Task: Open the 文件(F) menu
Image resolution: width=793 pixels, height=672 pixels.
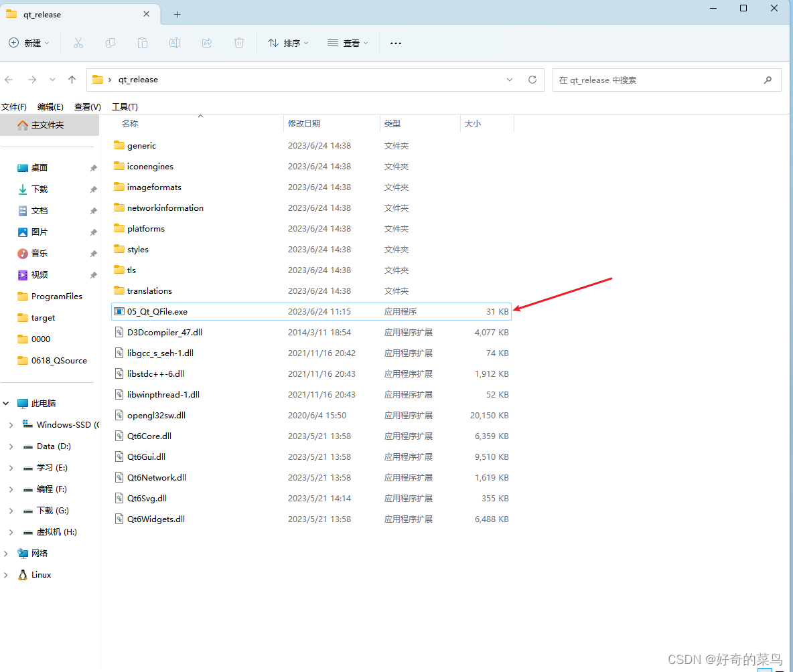Action: [15, 106]
